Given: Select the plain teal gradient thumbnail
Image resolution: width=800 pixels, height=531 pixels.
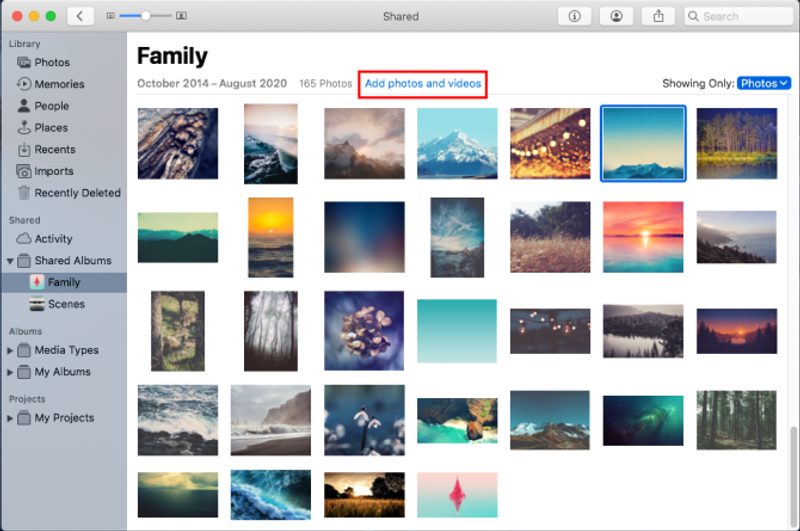Looking at the screenshot, I should pyautogui.click(x=457, y=331).
